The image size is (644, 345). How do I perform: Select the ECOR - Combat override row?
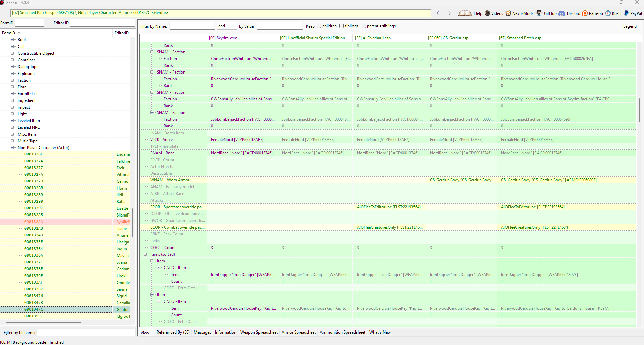pos(388,227)
